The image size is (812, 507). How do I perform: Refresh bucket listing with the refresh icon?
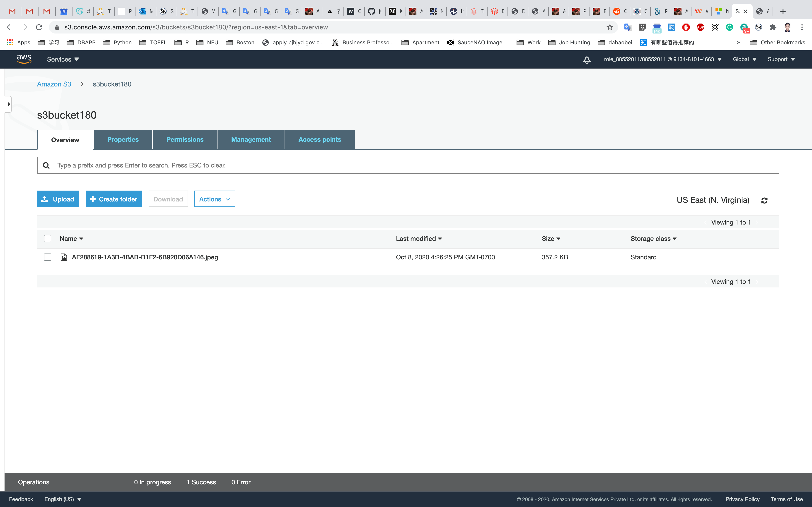[x=764, y=200]
